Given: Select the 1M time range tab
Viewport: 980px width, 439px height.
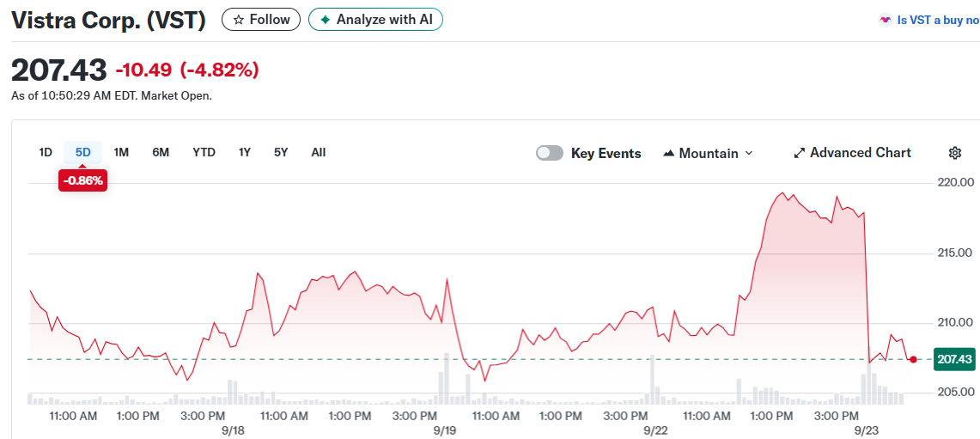Looking at the screenshot, I should [121, 152].
